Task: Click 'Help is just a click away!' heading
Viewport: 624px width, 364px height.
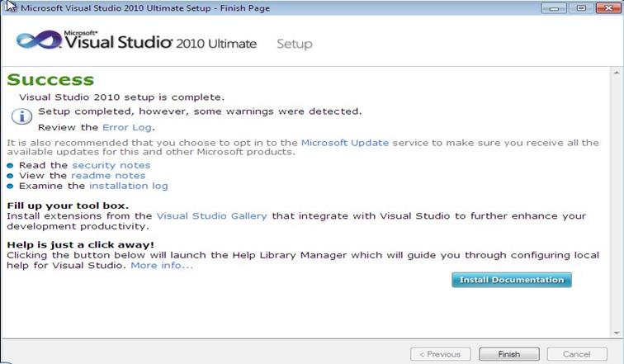Action: click(x=80, y=244)
